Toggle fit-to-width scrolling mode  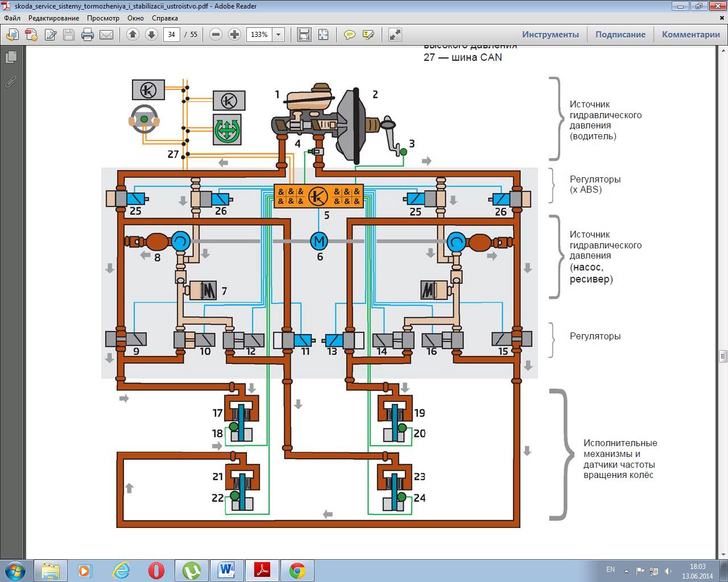coord(304,35)
